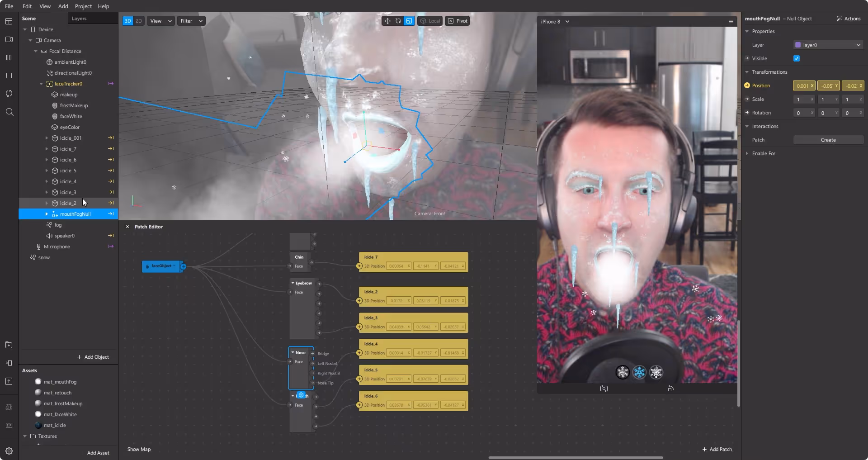The image size is (868, 460).
Task: Open the search tool in the left sidebar
Action: point(9,112)
